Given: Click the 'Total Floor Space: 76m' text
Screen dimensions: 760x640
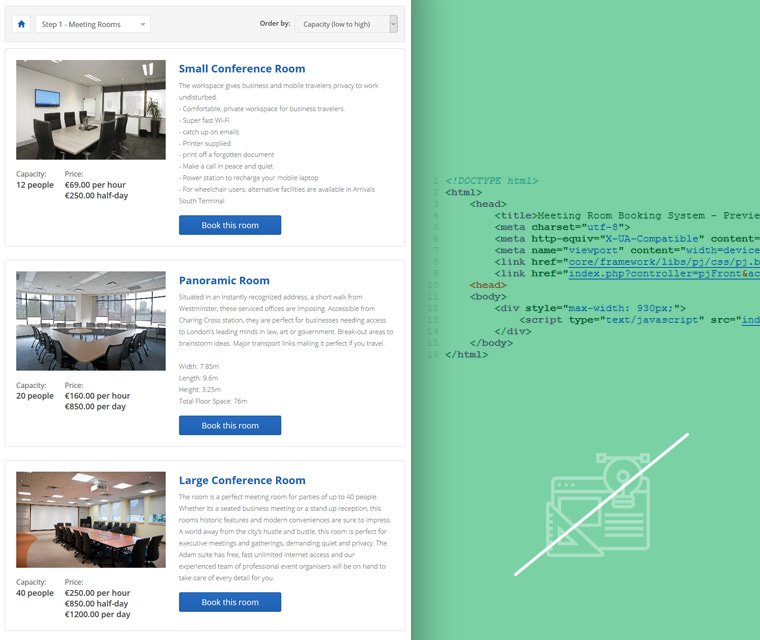Looking at the screenshot, I should tap(213, 401).
